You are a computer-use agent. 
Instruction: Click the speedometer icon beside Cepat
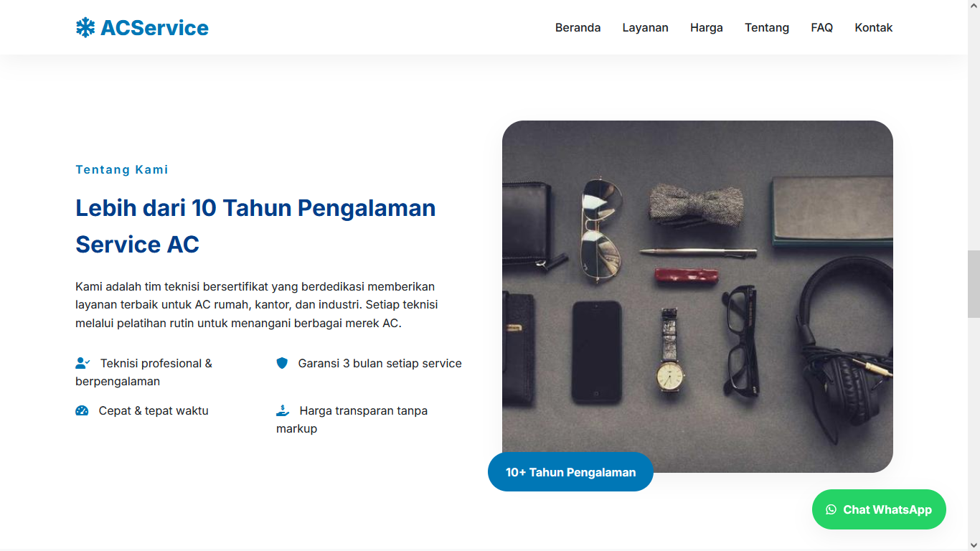pyautogui.click(x=82, y=411)
